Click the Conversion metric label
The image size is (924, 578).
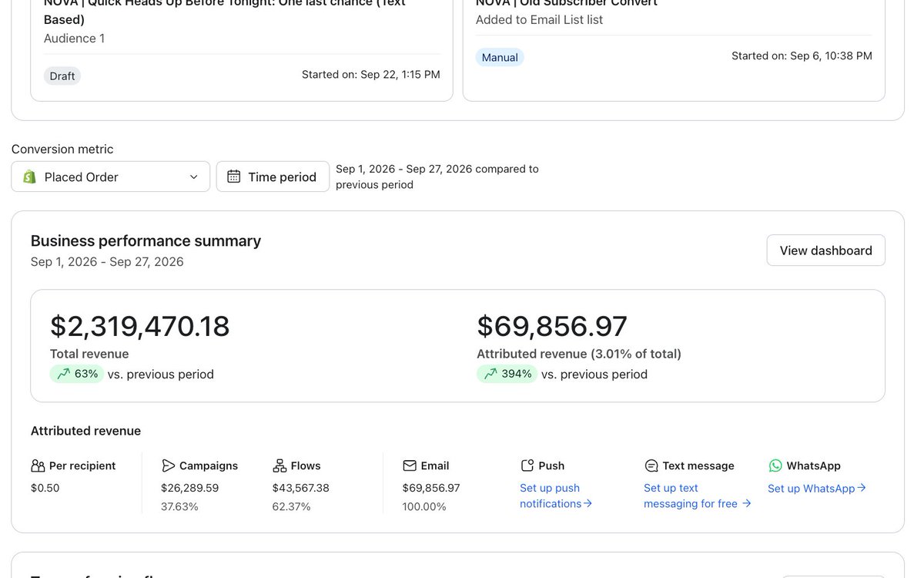tap(62, 149)
